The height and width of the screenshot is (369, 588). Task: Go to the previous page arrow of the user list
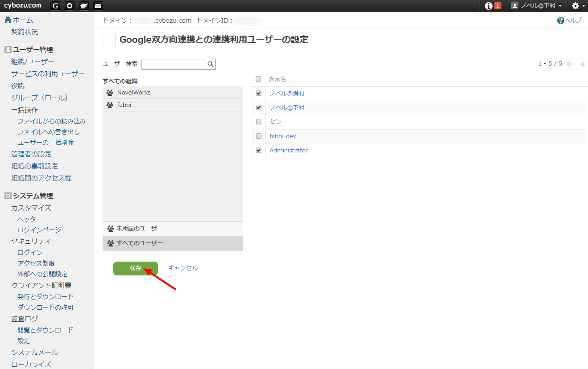pos(569,64)
